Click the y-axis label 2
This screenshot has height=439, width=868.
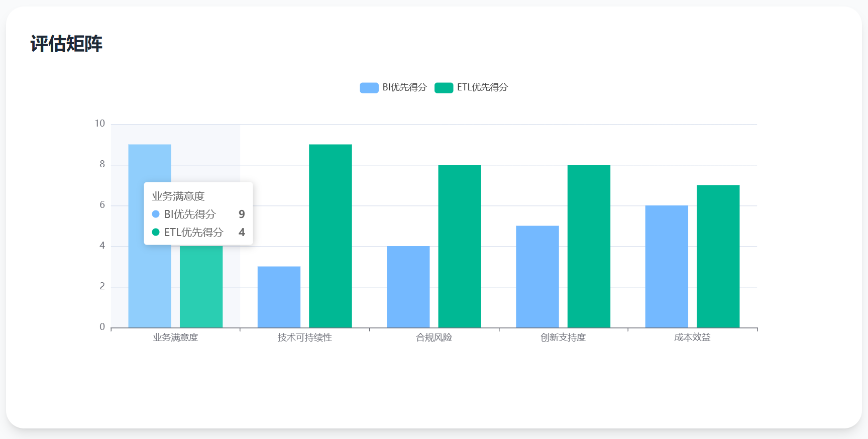[x=102, y=286]
